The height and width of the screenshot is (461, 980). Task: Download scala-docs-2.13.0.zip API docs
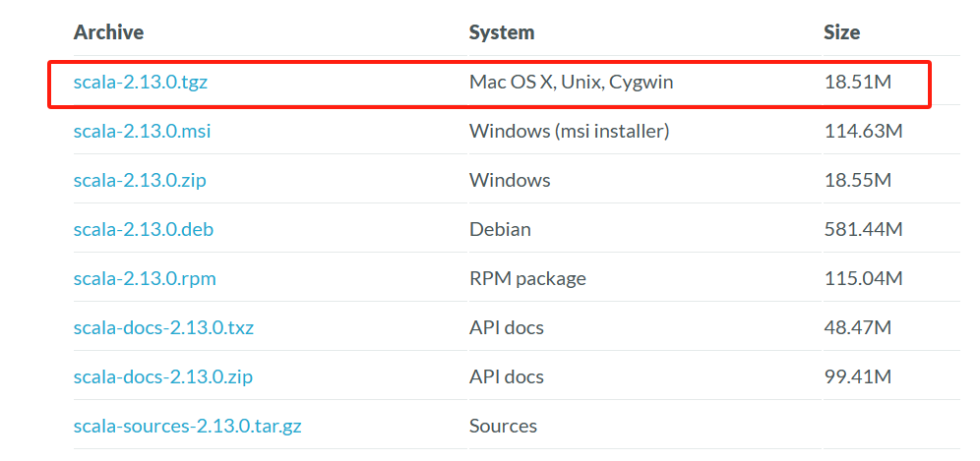(x=162, y=376)
